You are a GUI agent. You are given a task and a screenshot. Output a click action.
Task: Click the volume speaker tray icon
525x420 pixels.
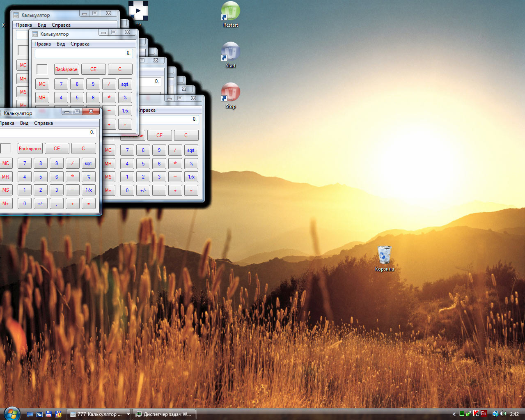tap(503, 414)
